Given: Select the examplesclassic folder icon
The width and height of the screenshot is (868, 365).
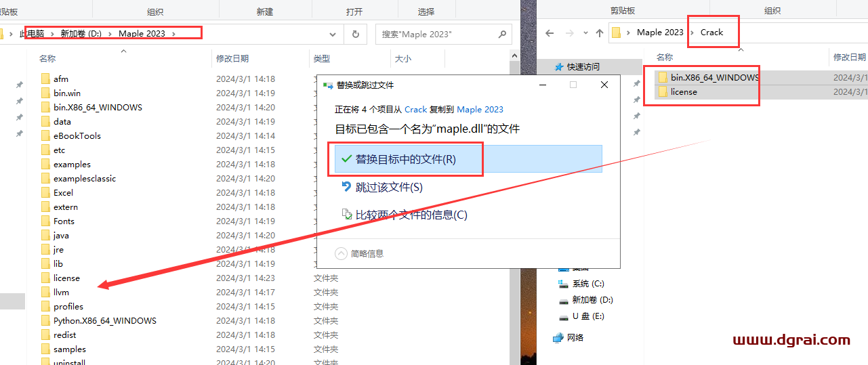Looking at the screenshot, I should coord(45,178).
